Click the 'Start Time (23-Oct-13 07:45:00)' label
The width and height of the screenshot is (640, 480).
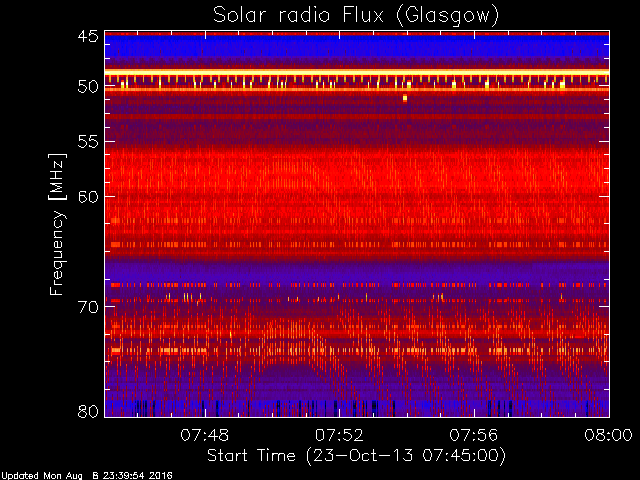[356, 456]
